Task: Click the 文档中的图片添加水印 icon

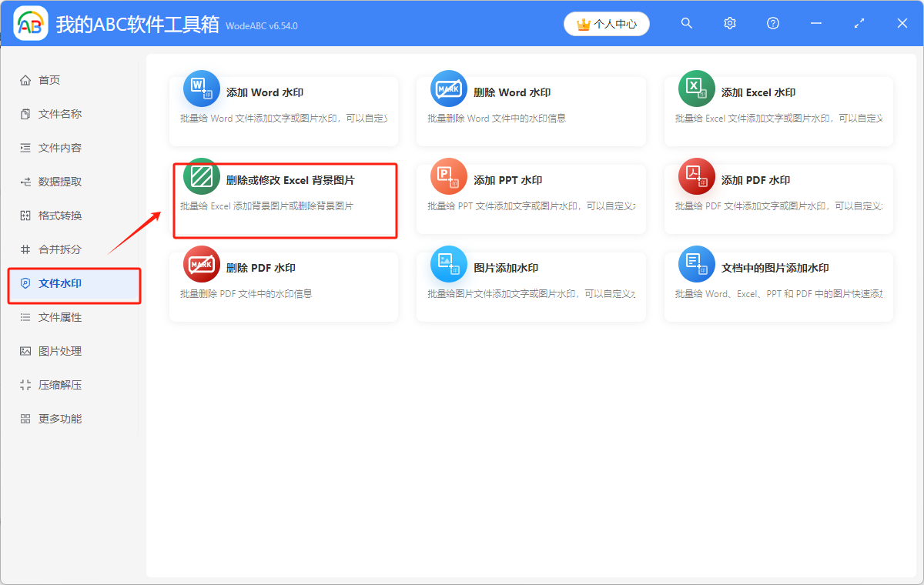Action: tap(696, 263)
